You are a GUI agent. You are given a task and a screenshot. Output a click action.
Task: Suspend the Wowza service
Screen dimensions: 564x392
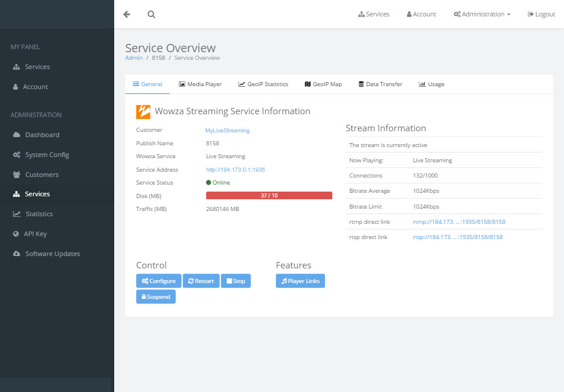point(155,296)
